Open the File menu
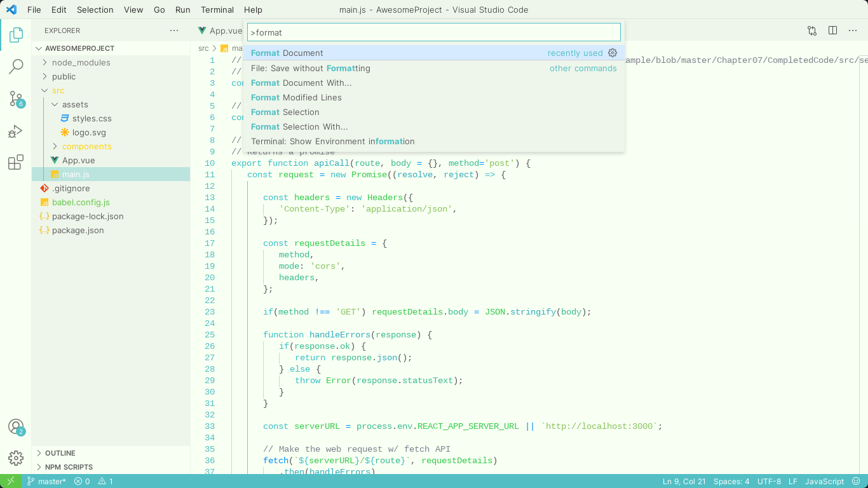This screenshot has height=488, width=868. [x=34, y=10]
